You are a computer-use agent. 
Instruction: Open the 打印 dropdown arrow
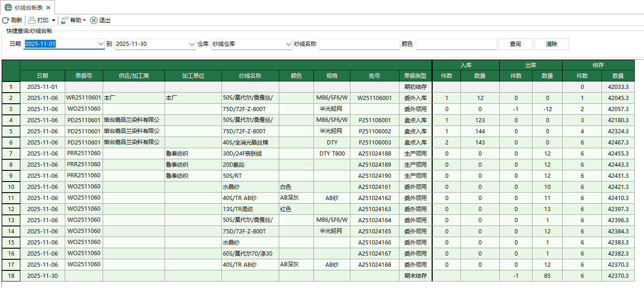[x=54, y=20]
